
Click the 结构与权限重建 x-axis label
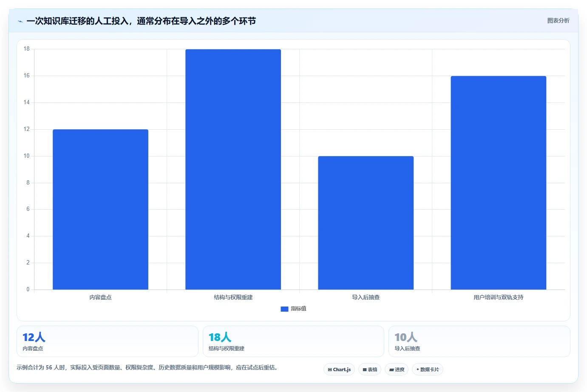tap(233, 297)
